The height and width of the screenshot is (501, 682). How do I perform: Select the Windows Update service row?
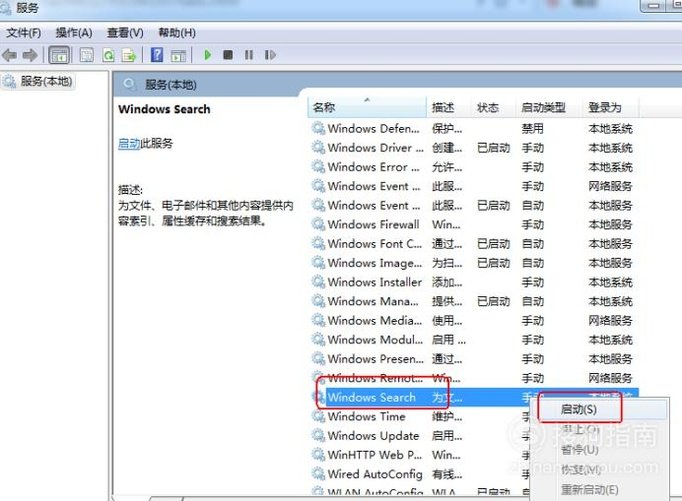420,435
